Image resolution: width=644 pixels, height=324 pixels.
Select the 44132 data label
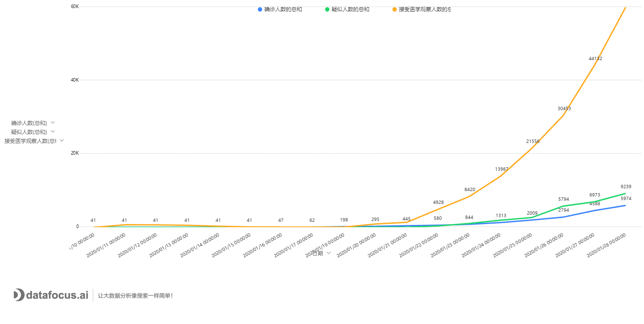point(596,58)
